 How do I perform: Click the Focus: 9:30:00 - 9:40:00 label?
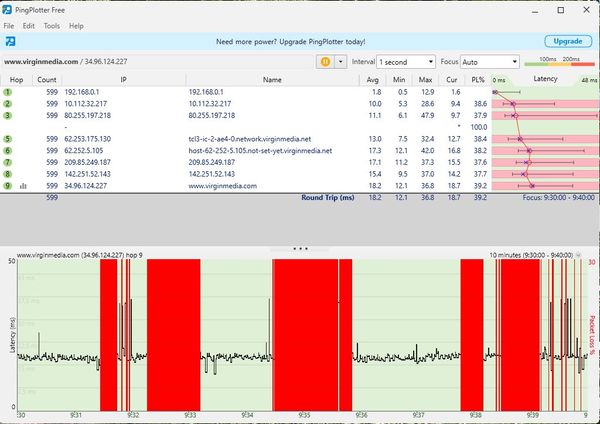coord(559,197)
